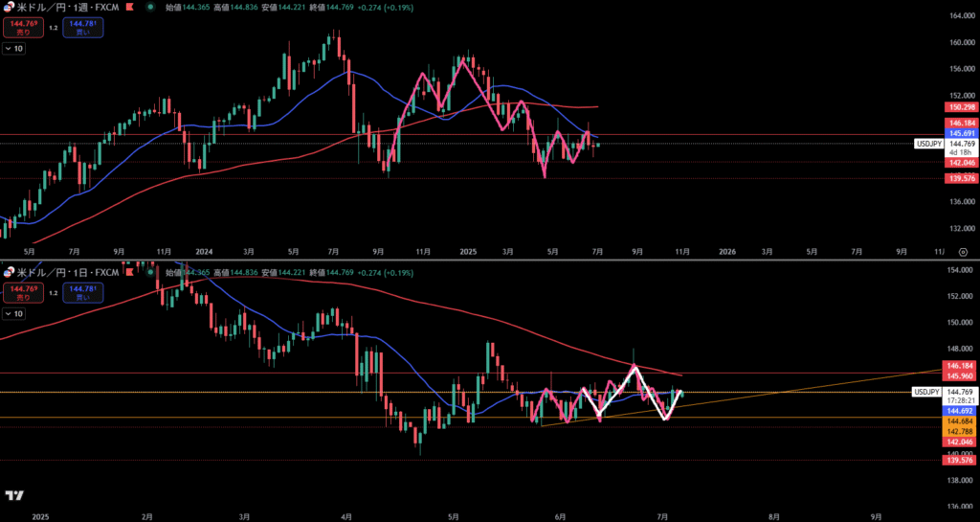
Task: Open the symbol title 米ドル/円・1週・FXCM
Action: point(68,8)
